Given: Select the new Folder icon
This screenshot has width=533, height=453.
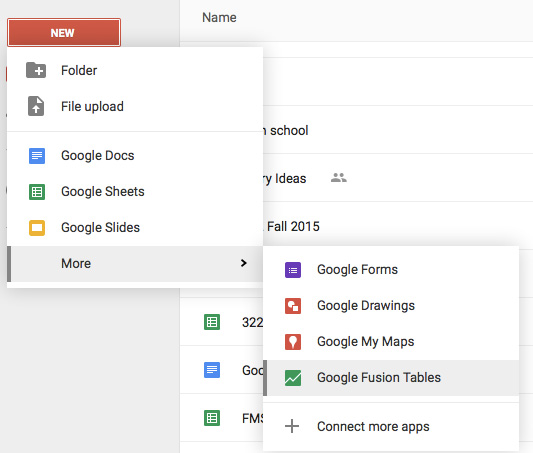Looking at the screenshot, I should pos(36,70).
